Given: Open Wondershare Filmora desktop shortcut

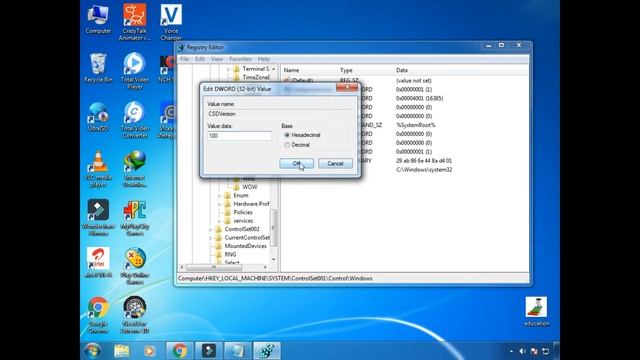Looking at the screenshot, I should coord(98,218).
